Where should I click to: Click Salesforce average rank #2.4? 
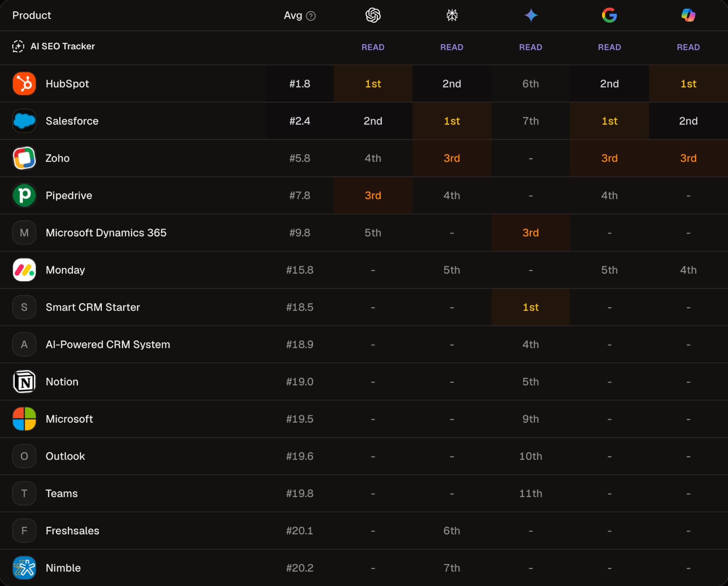pyautogui.click(x=300, y=121)
